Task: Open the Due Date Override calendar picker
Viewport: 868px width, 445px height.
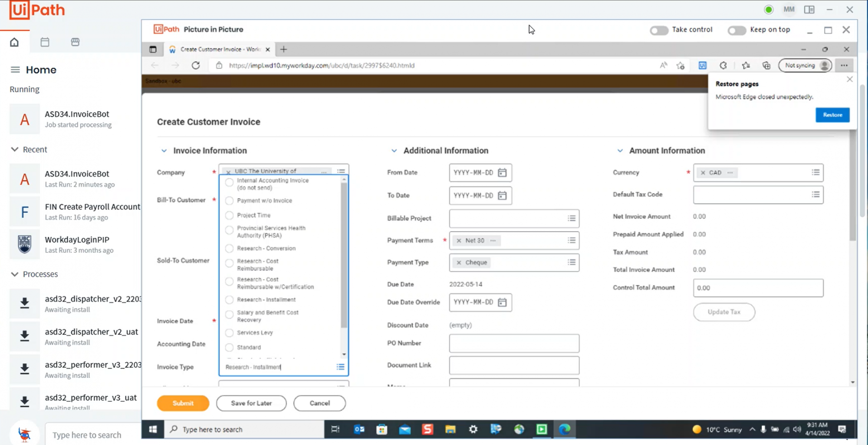Action: (x=502, y=302)
